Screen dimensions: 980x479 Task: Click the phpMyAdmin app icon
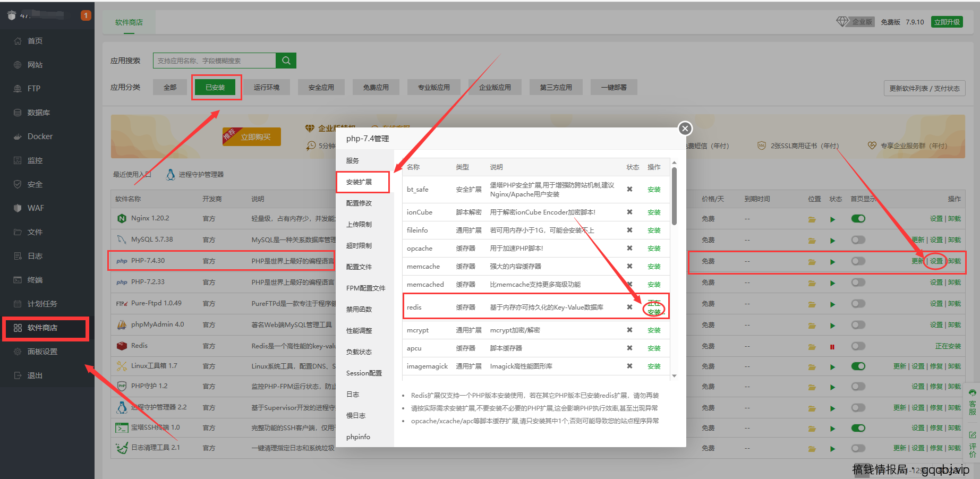(x=122, y=324)
